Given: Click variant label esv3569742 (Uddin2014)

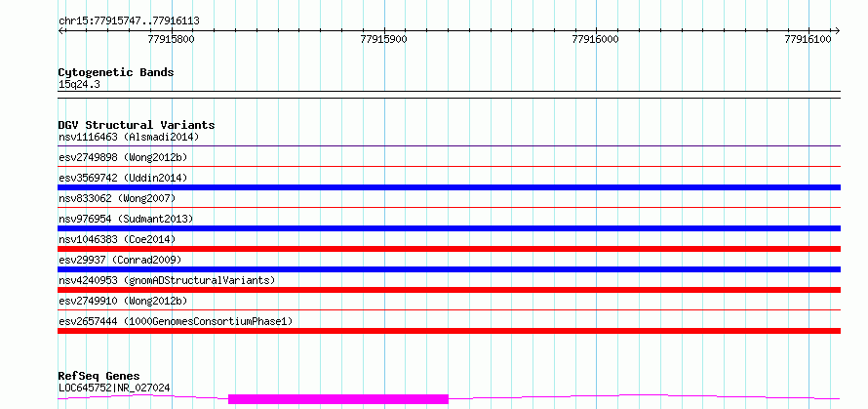Looking at the screenshot, I should click(x=123, y=178).
